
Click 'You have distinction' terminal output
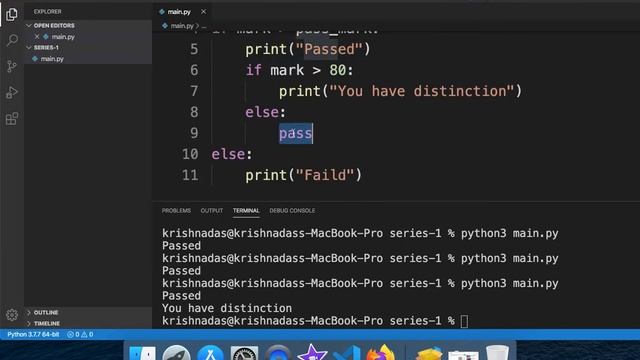click(227, 308)
